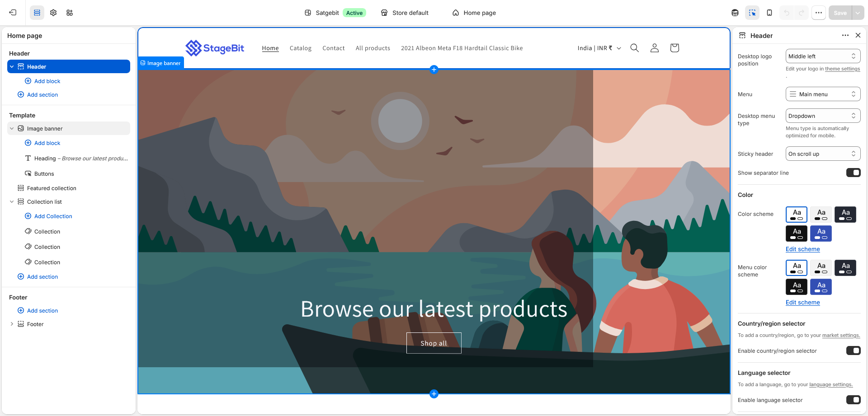Open theme settings gear icon
The image size is (868, 416).
coord(53,13)
